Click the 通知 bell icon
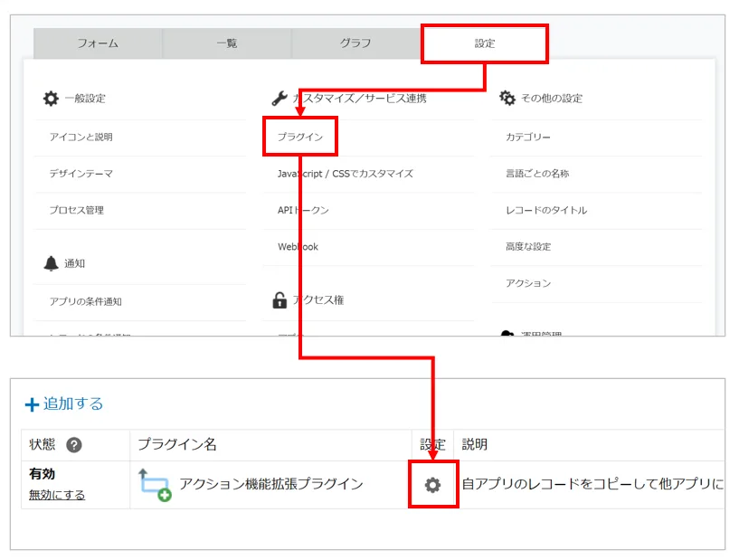This screenshot has width=739, height=560. coord(51,263)
